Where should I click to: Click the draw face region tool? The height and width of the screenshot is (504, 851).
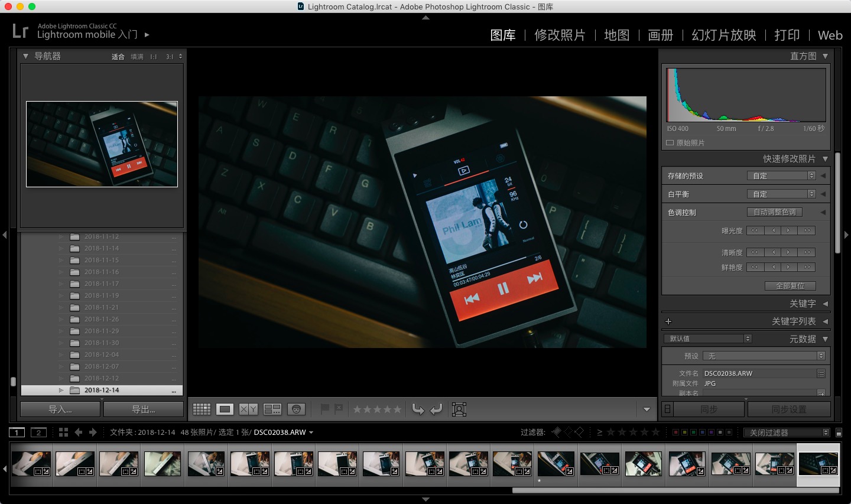click(459, 409)
